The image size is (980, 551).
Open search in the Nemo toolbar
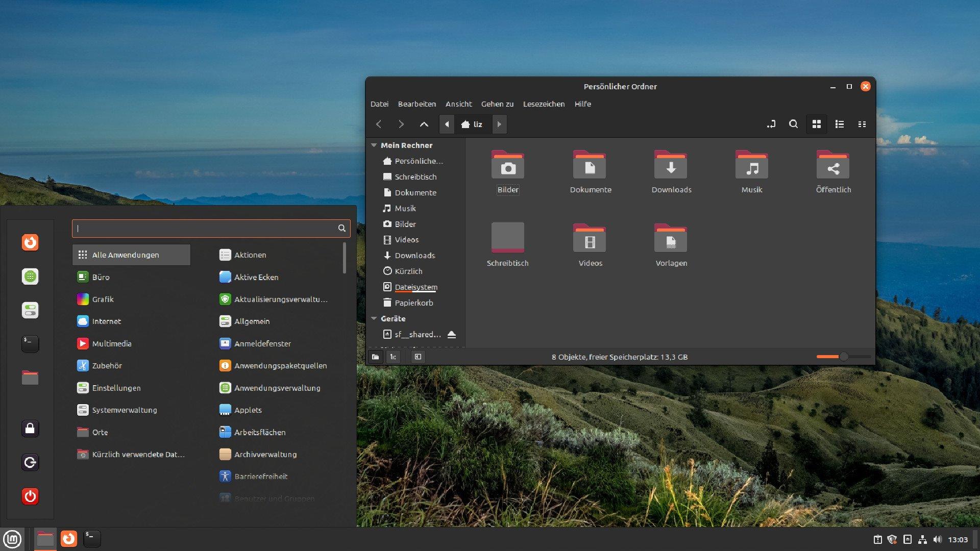pos(794,124)
